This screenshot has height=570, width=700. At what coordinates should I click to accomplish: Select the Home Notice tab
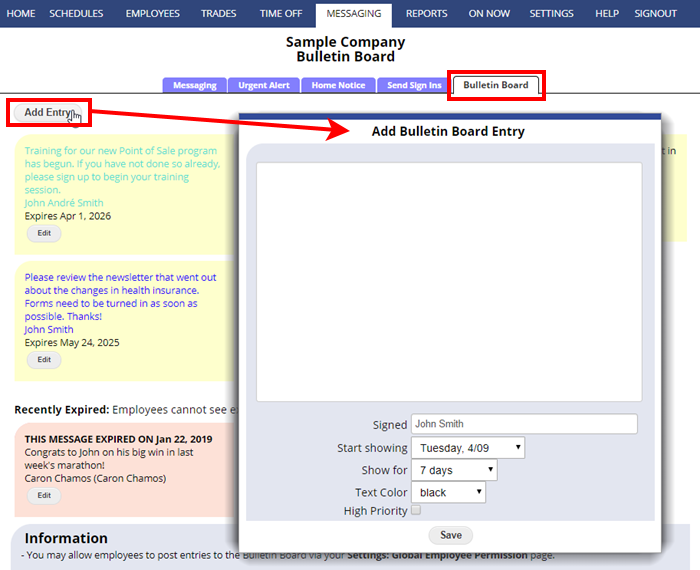point(338,85)
